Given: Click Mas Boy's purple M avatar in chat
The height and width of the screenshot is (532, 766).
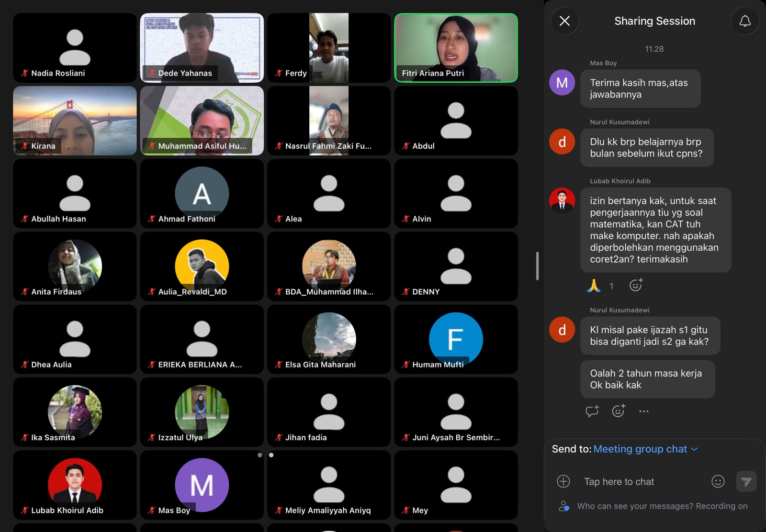Looking at the screenshot, I should coord(562,83).
